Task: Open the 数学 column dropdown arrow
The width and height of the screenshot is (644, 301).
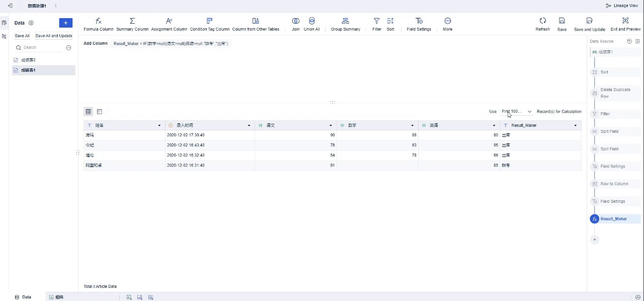Action: tap(412, 125)
